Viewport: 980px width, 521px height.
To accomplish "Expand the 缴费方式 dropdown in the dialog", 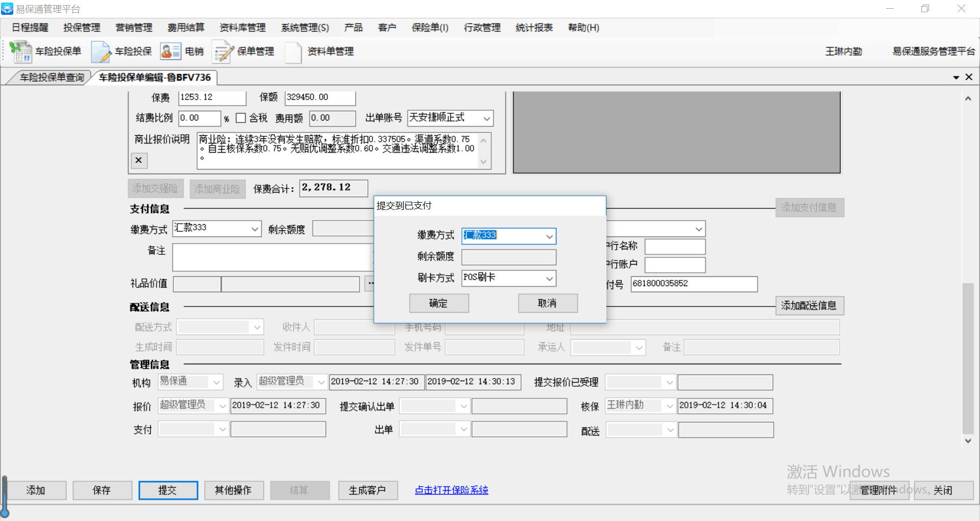I will pyautogui.click(x=549, y=236).
